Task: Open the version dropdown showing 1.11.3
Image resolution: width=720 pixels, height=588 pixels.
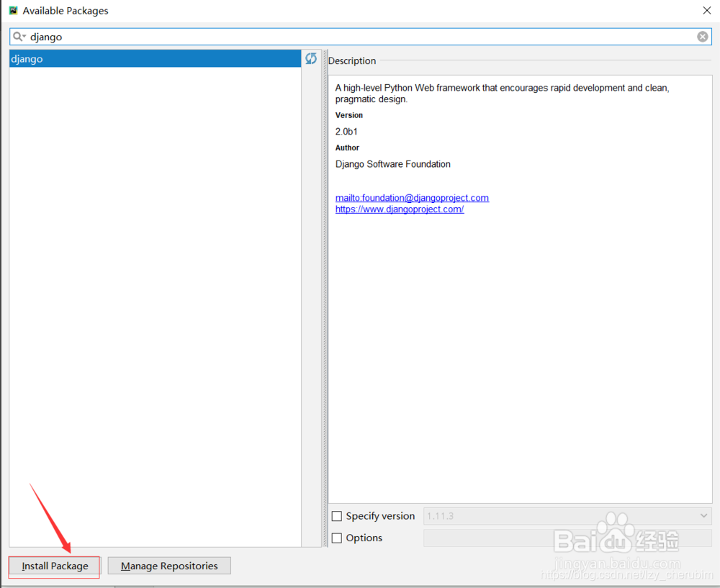Action: point(567,516)
